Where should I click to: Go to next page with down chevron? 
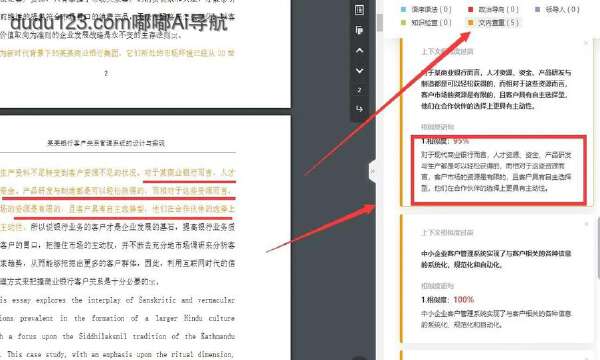(359, 71)
